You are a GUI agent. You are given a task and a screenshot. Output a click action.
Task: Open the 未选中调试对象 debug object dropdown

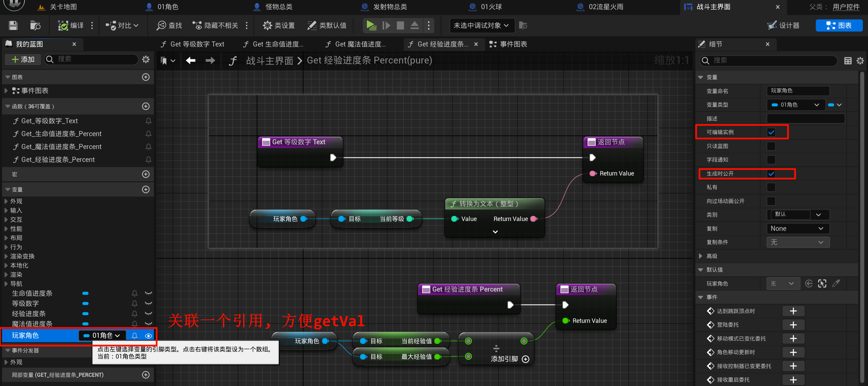pyautogui.click(x=481, y=25)
